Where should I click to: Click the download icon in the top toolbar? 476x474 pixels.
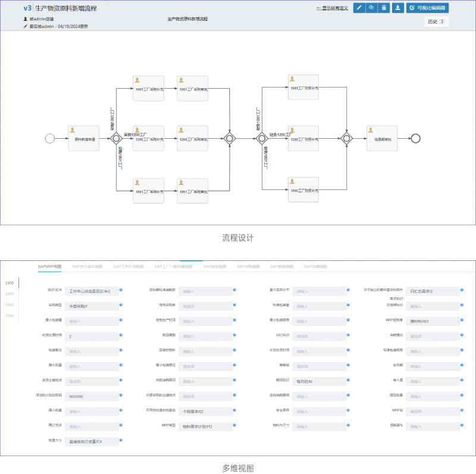[x=397, y=8]
